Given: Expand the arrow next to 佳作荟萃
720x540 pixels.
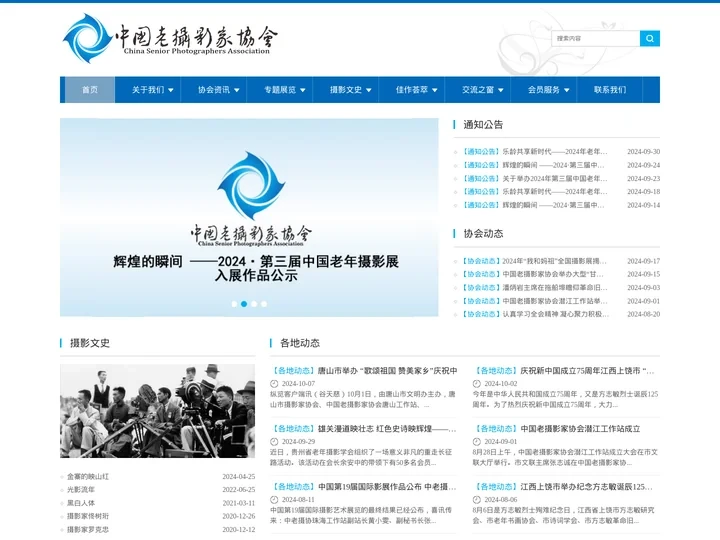Looking at the screenshot, I should click(435, 90).
